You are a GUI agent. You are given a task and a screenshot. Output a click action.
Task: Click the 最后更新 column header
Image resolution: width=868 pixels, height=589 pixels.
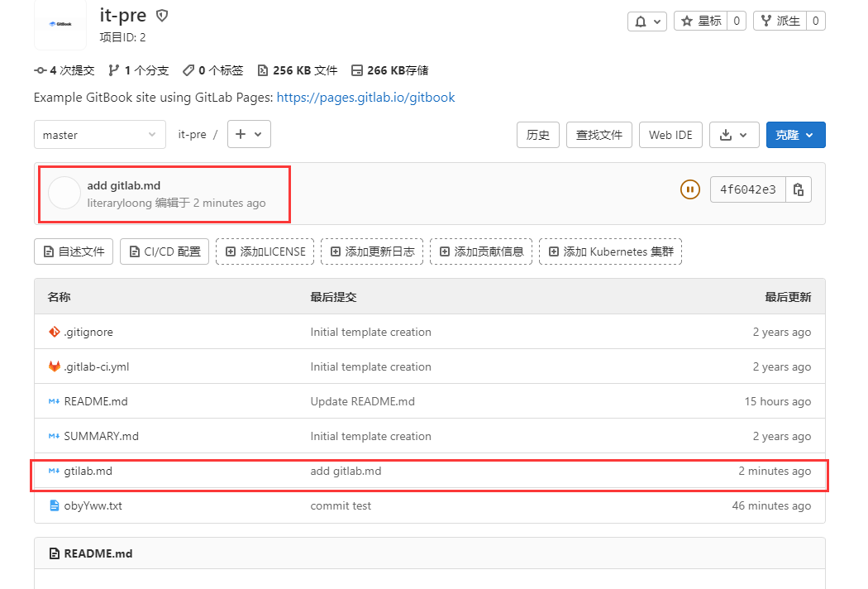[789, 297]
